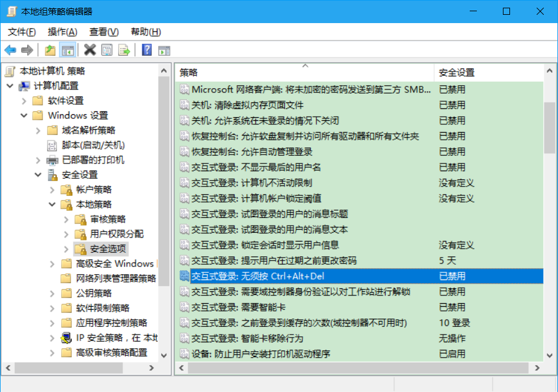
Task: Click the Back arrow toolbar icon
Action: 10,50
